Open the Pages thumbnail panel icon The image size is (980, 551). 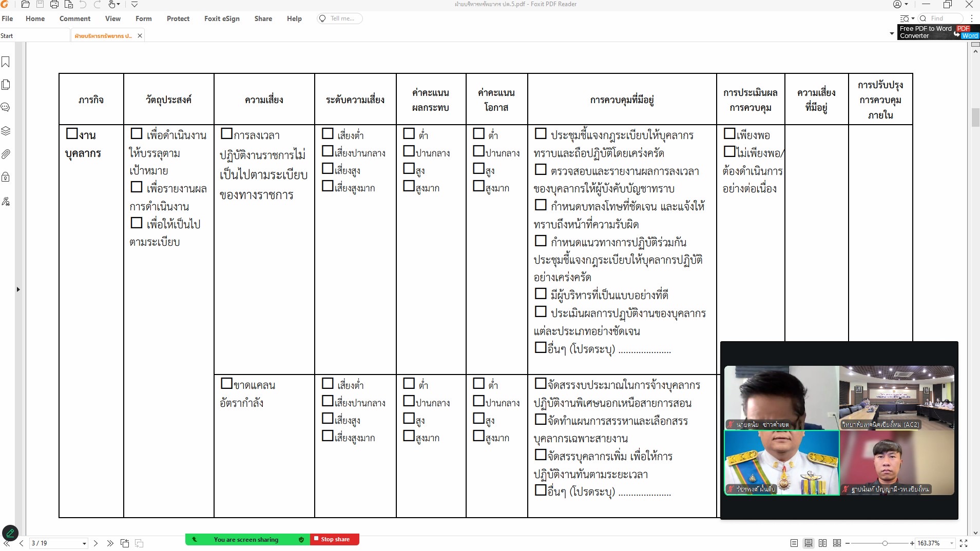click(6, 85)
